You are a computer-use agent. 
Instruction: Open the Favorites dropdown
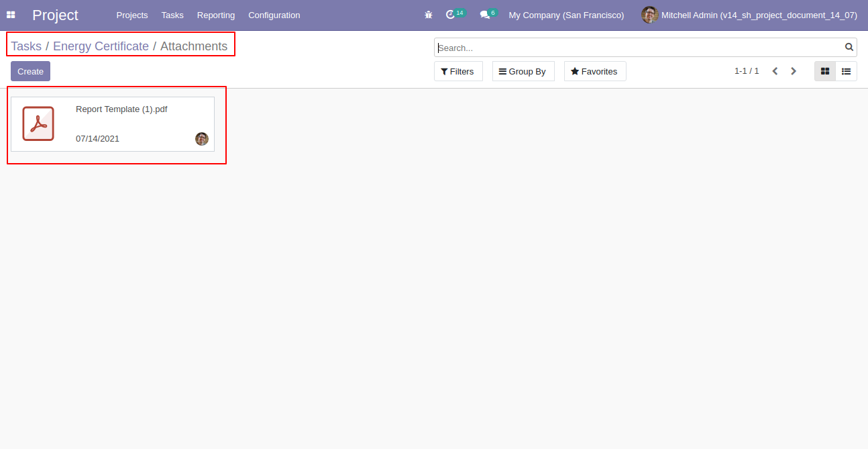click(x=595, y=71)
